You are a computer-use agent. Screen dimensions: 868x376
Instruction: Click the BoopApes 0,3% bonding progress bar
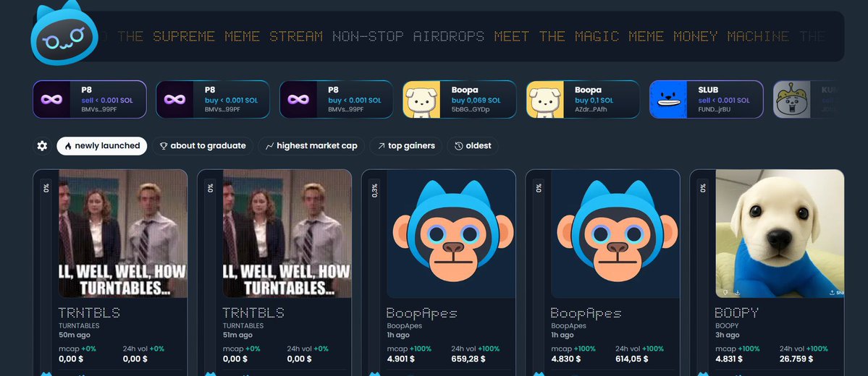coord(374,276)
